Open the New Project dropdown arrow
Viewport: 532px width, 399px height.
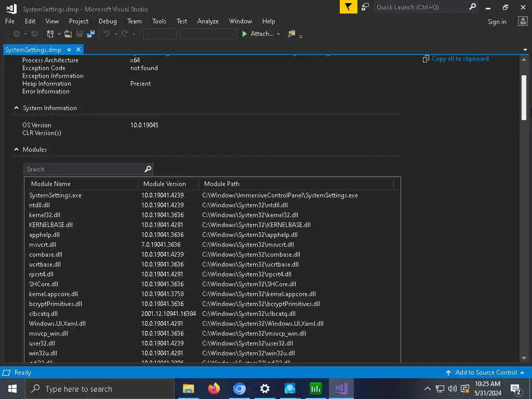59,34
